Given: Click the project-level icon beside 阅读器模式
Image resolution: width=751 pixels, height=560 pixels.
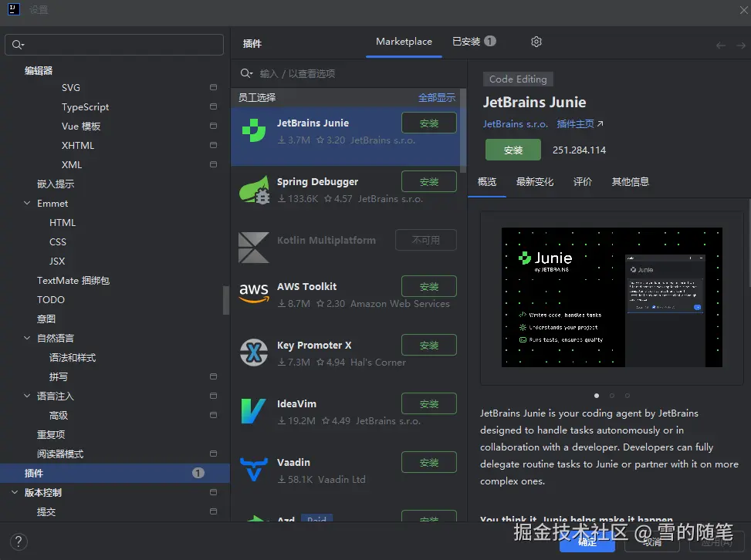Looking at the screenshot, I should (213, 454).
